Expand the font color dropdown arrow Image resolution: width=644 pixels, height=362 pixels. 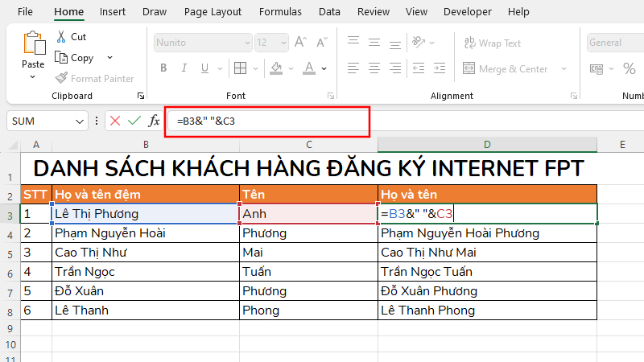[324, 68]
